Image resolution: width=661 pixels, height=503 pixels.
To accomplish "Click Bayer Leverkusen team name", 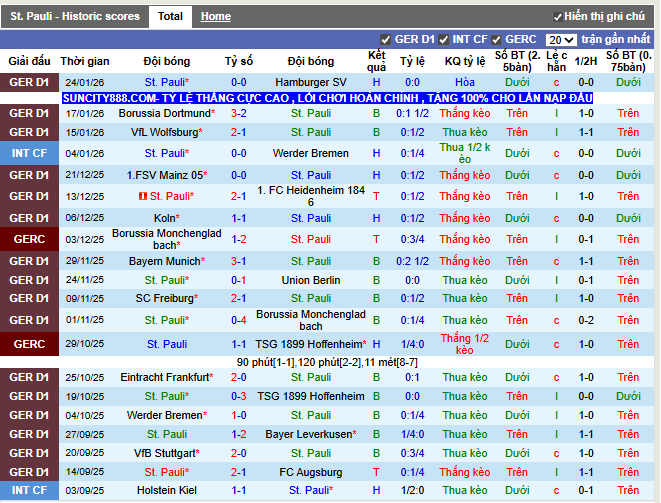I will tap(309, 434).
